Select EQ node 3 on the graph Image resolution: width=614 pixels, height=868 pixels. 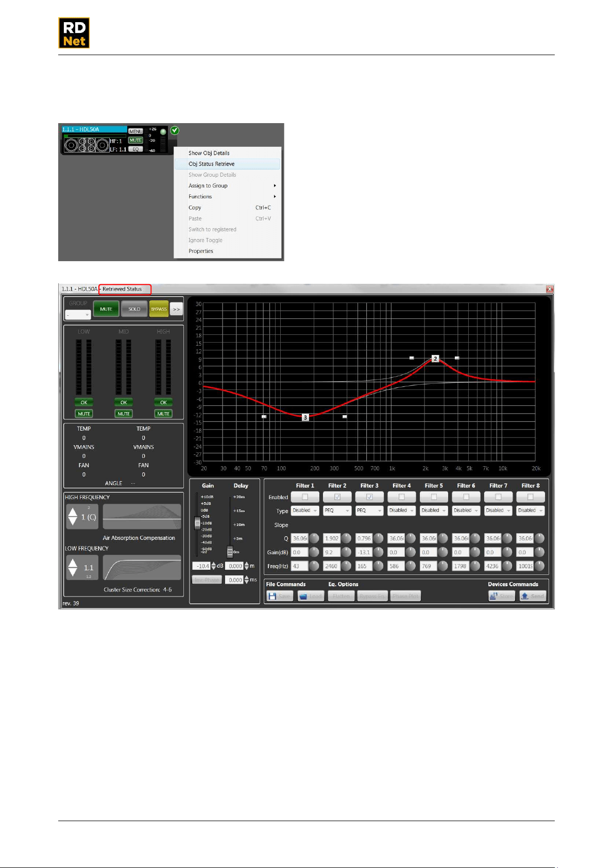305,417
